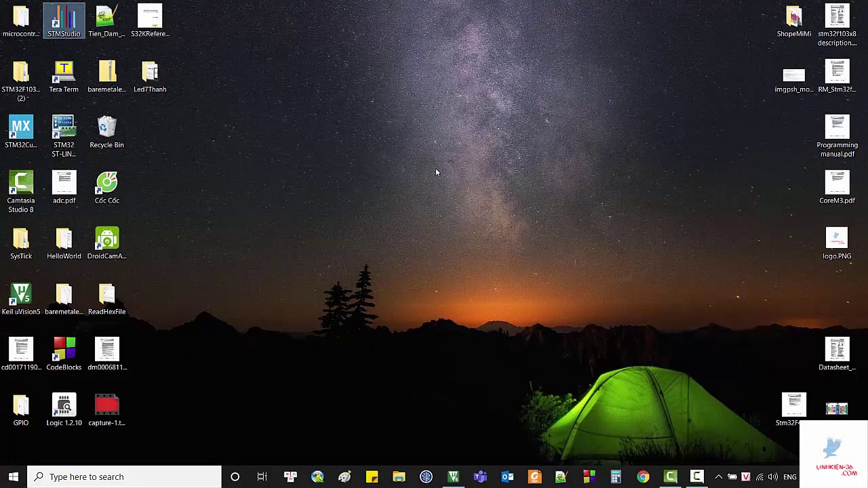Click the Type here to search box

point(125,476)
